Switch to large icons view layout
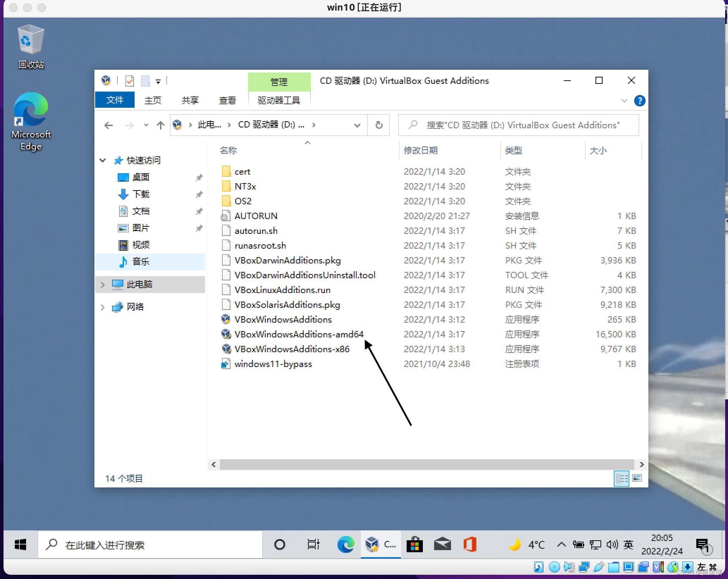The image size is (728, 579). click(x=637, y=479)
